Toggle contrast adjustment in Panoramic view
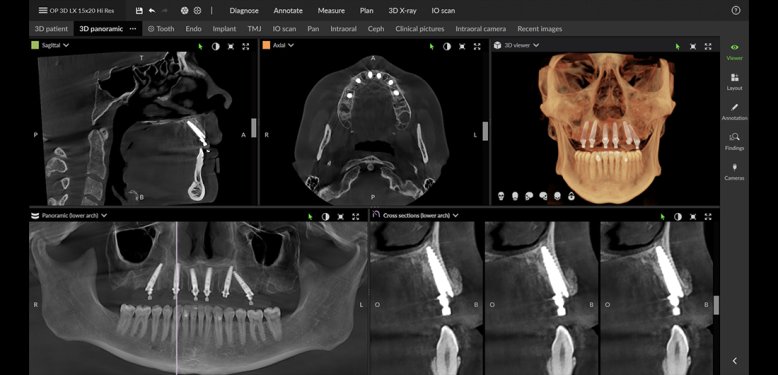 325,217
